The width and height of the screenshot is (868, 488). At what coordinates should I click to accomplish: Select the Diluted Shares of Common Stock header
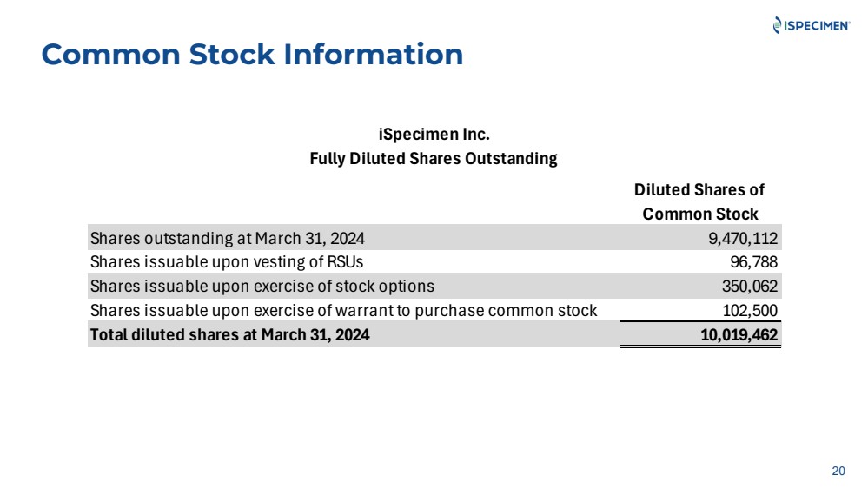tap(699, 202)
